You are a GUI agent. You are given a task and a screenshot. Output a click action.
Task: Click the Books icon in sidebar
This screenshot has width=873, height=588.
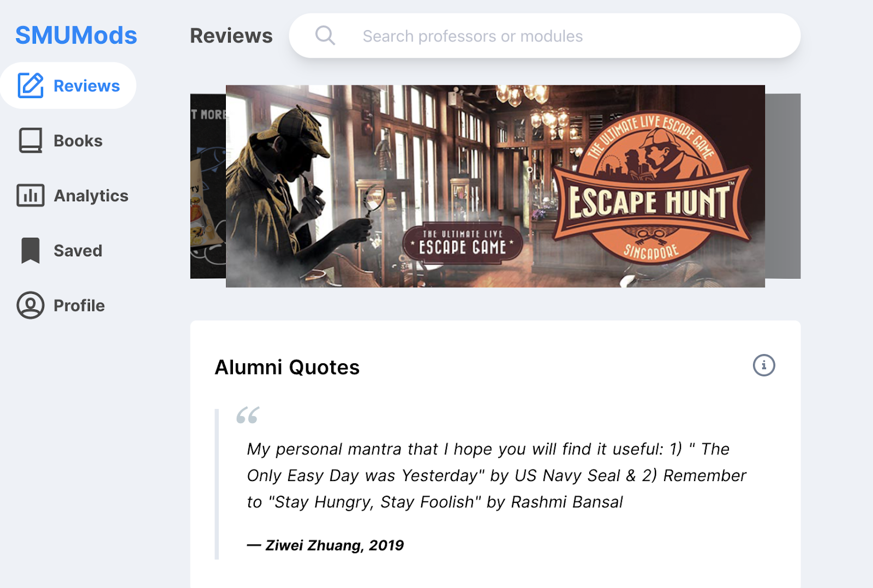[x=31, y=141]
